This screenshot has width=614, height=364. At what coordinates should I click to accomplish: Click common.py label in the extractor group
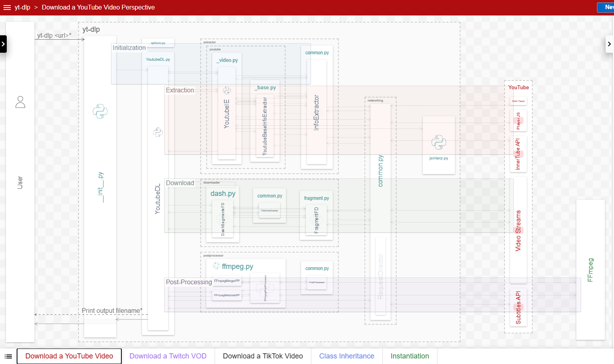tap(317, 53)
